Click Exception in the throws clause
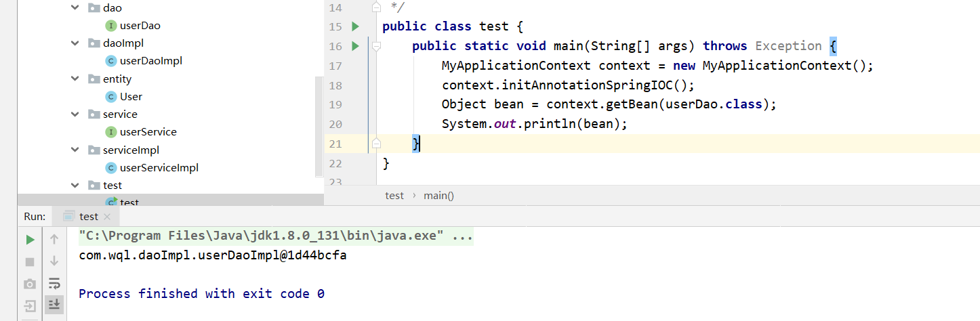The width and height of the screenshot is (980, 321). click(x=788, y=46)
